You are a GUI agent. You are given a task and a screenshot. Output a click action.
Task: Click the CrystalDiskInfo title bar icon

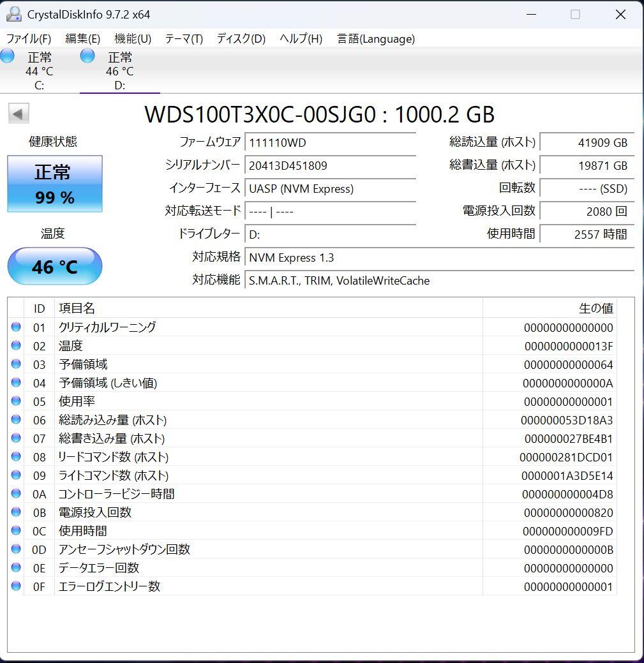[14, 13]
